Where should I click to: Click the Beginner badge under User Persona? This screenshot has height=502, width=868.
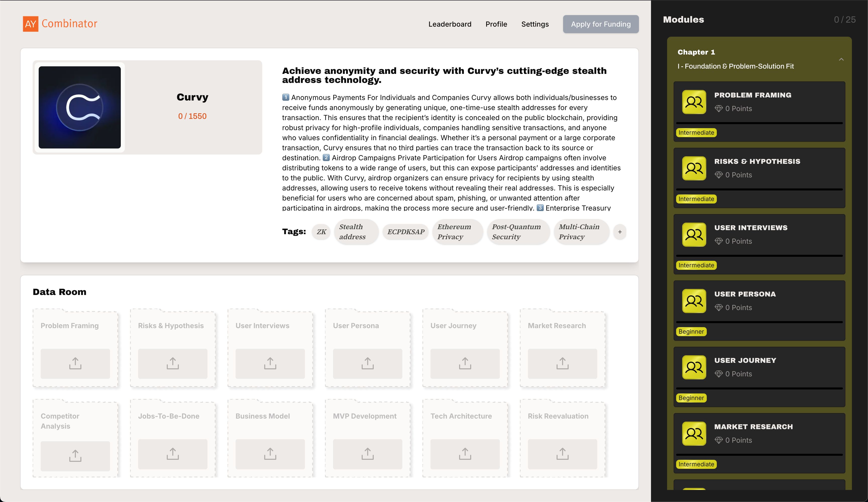point(691,331)
